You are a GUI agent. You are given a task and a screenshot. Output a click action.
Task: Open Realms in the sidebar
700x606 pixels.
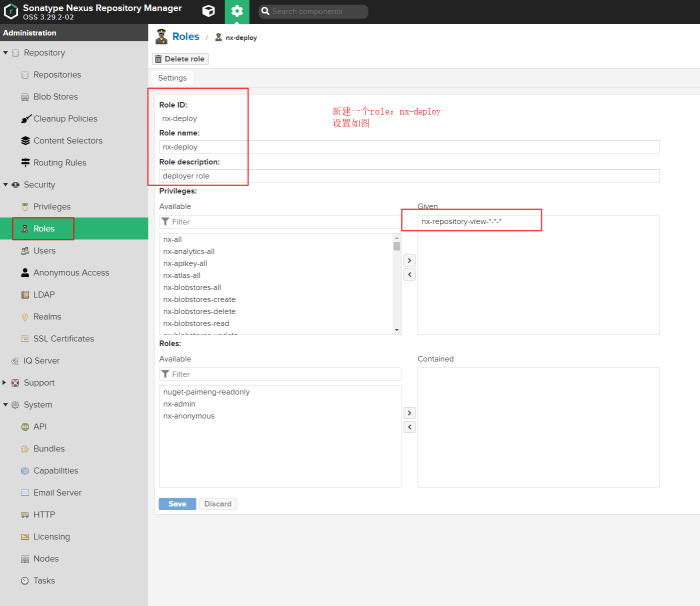tap(47, 317)
